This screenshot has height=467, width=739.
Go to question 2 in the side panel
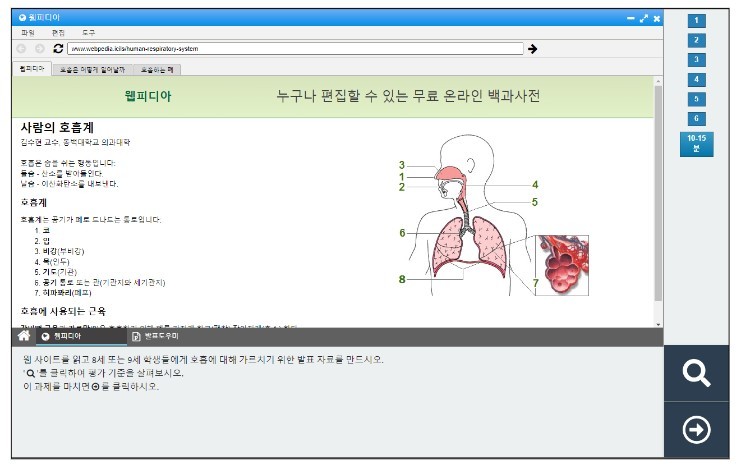click(x=696, y=40)
